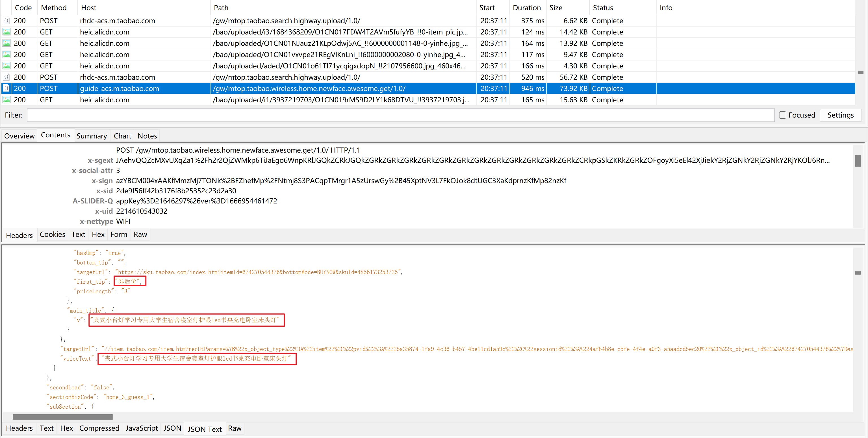The image size is (868, 438).
Task: Click the request headers vertical scrollbar thumb
Action: (858, 161)
